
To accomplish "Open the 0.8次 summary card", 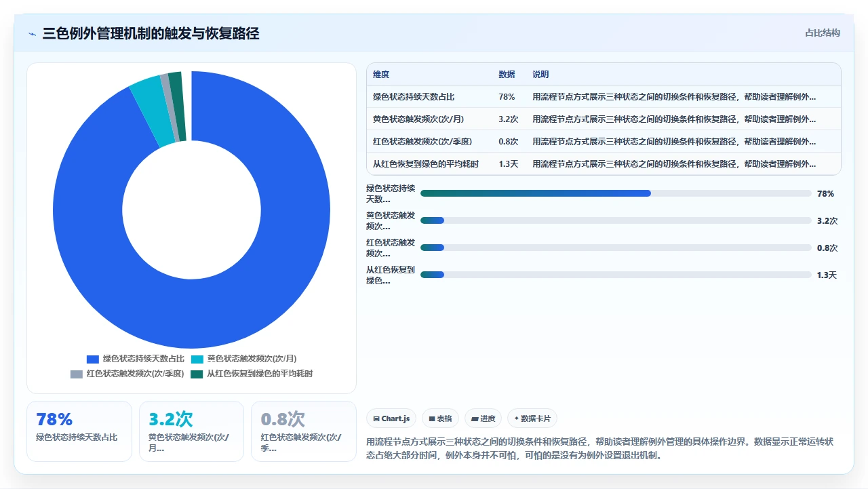I will click(x=304, y=431).
